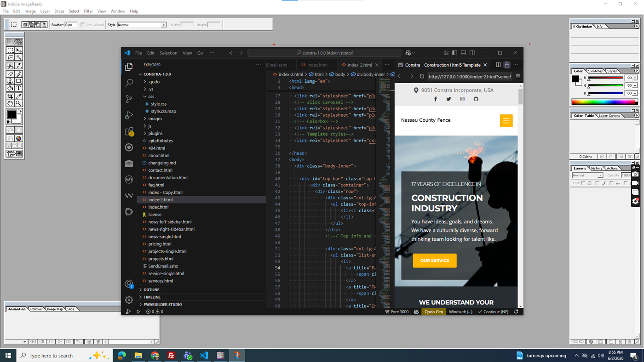Select the Magic Wand tool in ImageReady

pos(19,57)
